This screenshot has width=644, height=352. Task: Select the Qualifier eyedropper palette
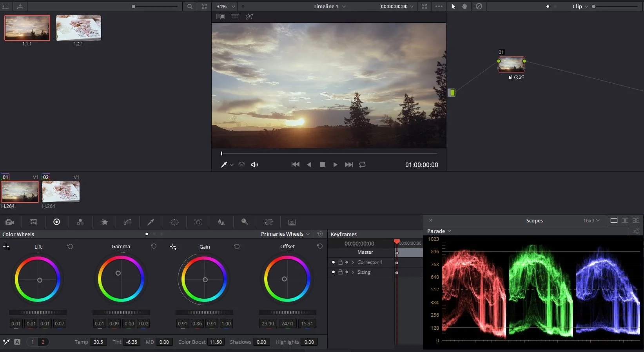coord(151,222)
